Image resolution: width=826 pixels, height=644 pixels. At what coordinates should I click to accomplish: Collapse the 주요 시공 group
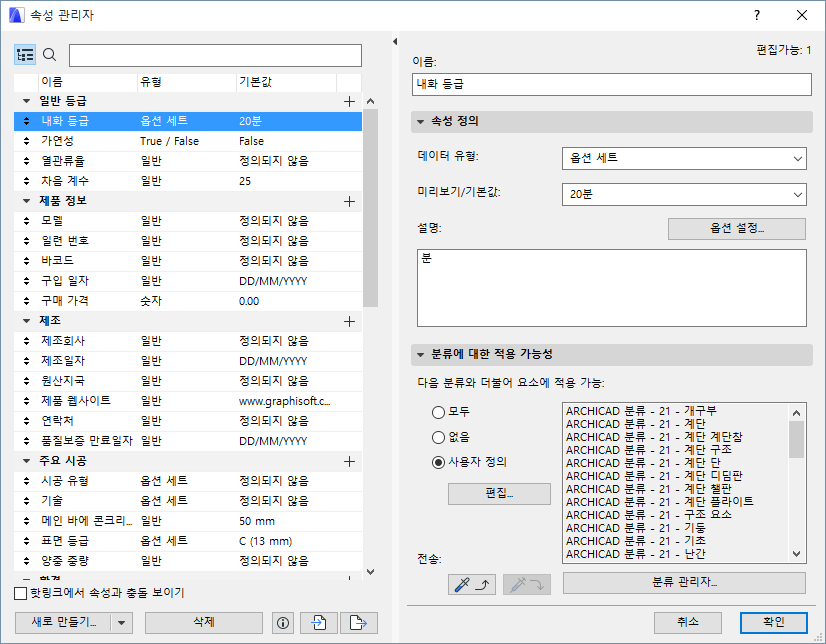[x=26, y=461]
